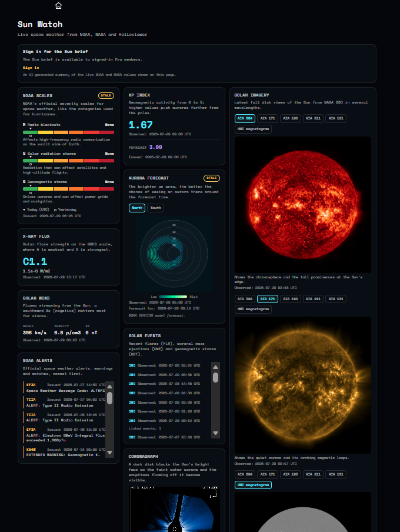
Task: Click Solar Events list scroll down arrow
Action: pos(215,433)
